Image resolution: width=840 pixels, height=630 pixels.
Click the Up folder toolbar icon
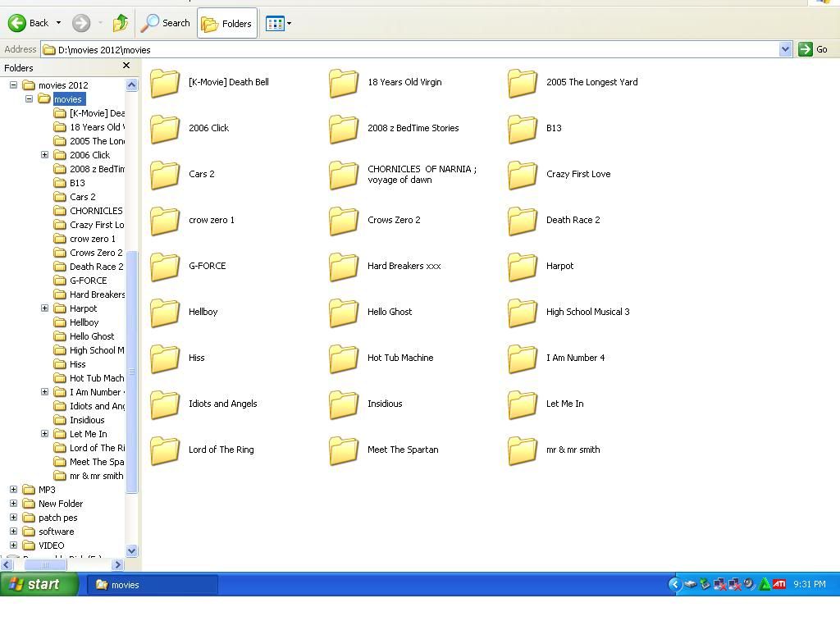[120, 23]
